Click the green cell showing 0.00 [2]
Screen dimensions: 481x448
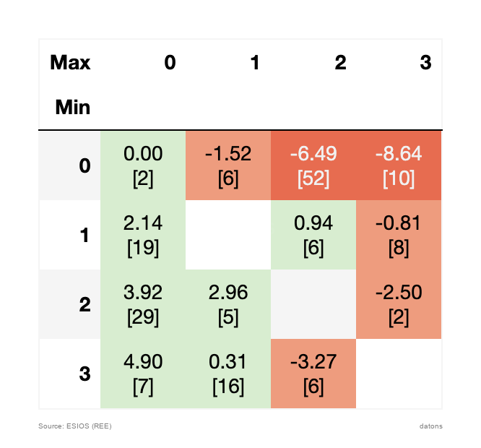tap(143, 165)
